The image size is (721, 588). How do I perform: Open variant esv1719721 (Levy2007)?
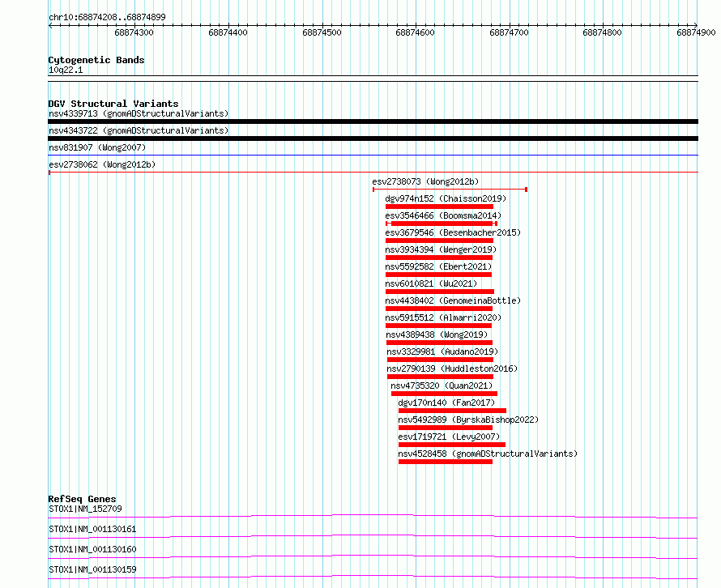449,437
